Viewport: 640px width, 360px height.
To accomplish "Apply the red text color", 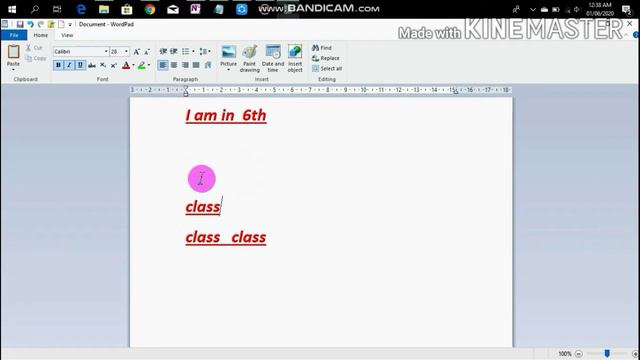I will point(126,65).
